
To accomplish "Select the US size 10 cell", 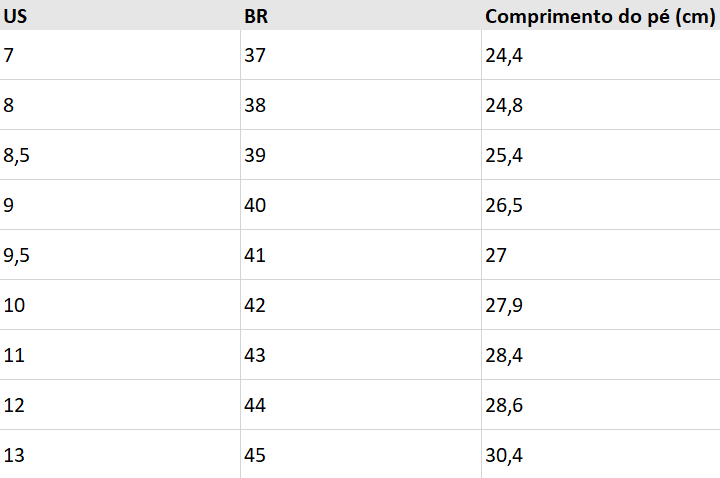I will click(14, 305).
